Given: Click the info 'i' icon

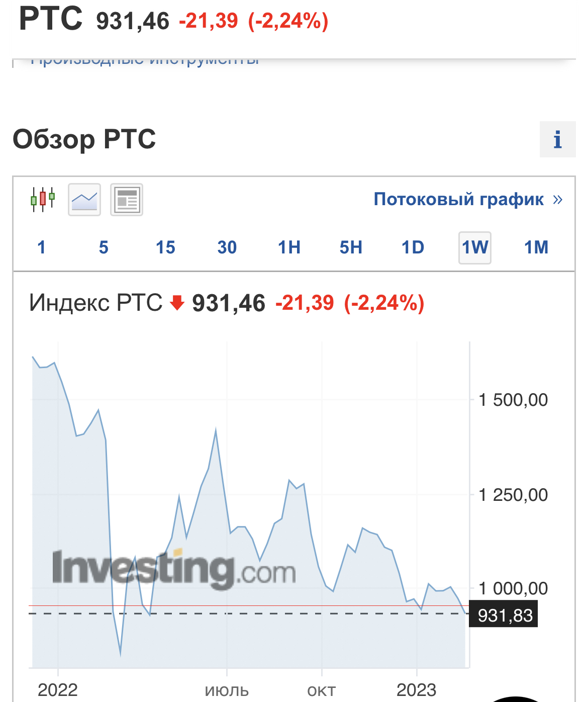Looking at the screenshot, I should (557, 139).
